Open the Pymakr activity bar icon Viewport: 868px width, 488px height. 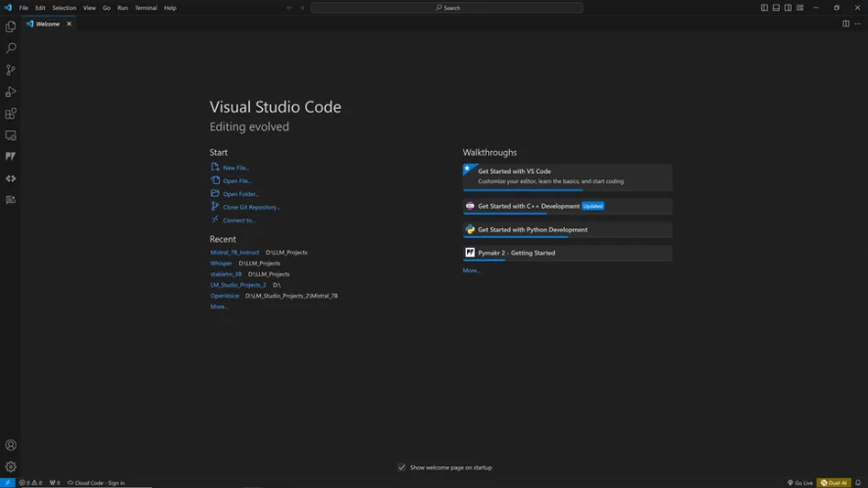(10, 157)
